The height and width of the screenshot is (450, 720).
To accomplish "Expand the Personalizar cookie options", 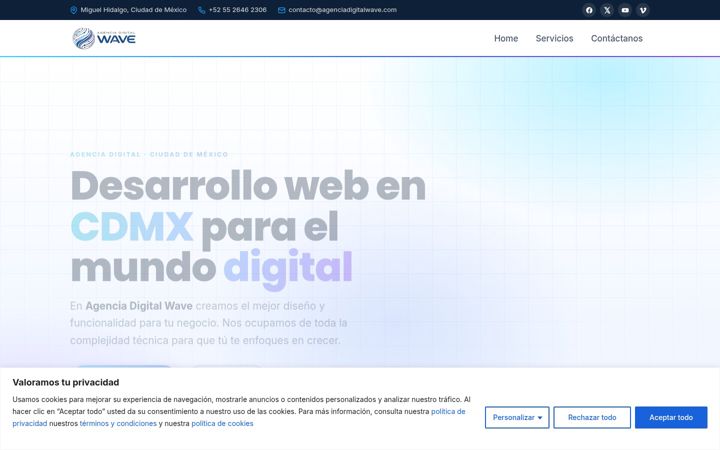I will (x=517, y=417).
